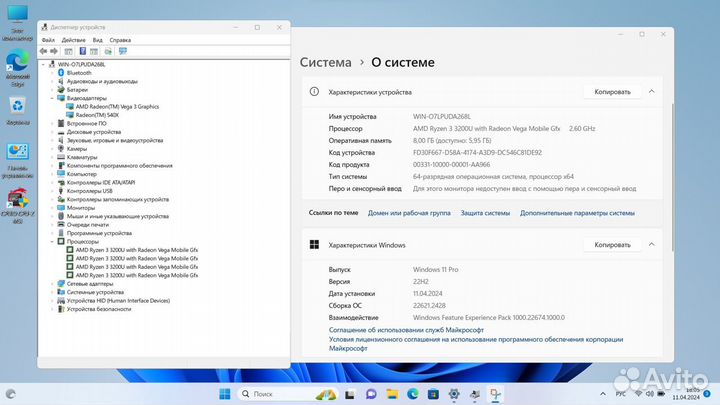Select Контроллеры IDE ATA/ATAPI row

tap(101, 182)
